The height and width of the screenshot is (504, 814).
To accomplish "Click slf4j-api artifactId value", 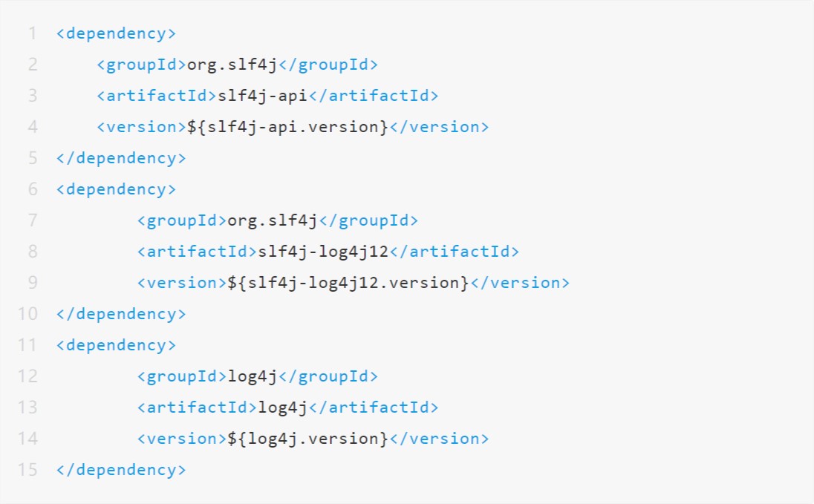I will pyautogui.click(x=263, y=96).
